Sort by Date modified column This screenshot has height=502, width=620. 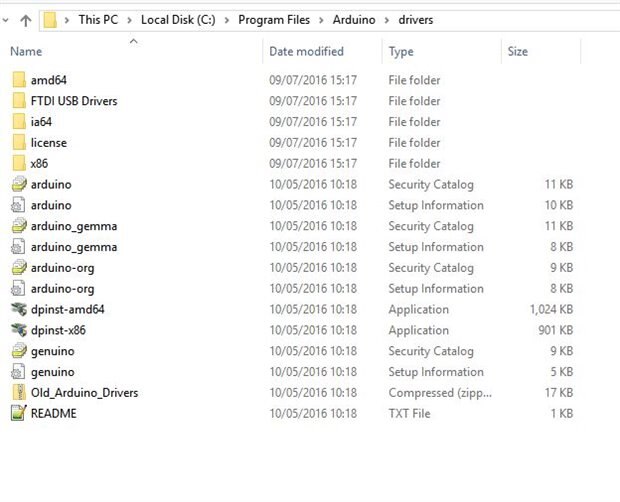coord(306,51)
